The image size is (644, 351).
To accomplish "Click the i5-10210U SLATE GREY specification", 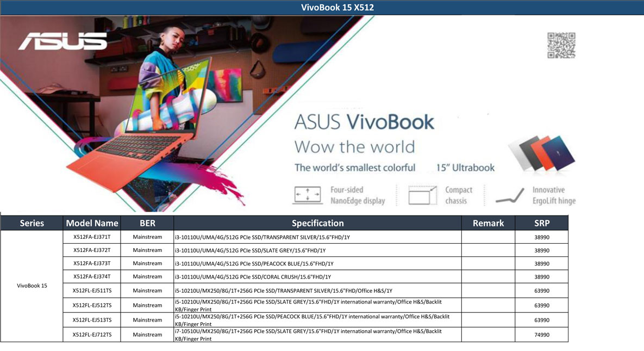I will click(x=317, y=305).
